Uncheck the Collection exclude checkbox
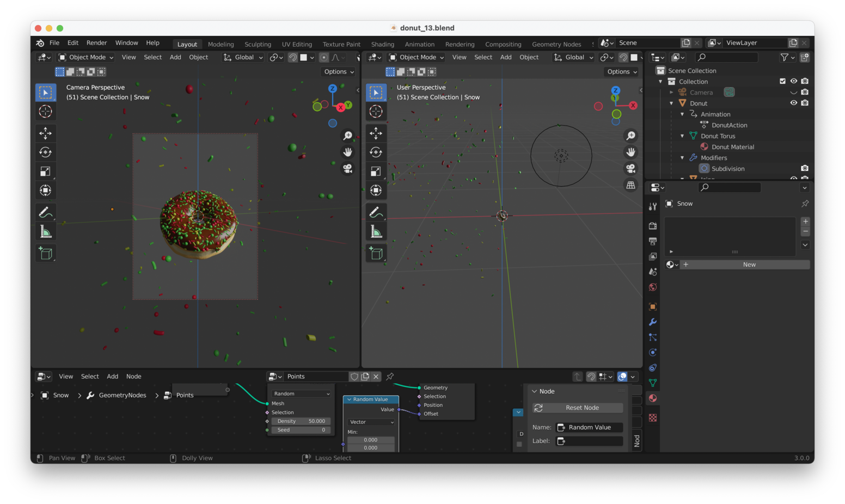845x504 pixels. 782,81
